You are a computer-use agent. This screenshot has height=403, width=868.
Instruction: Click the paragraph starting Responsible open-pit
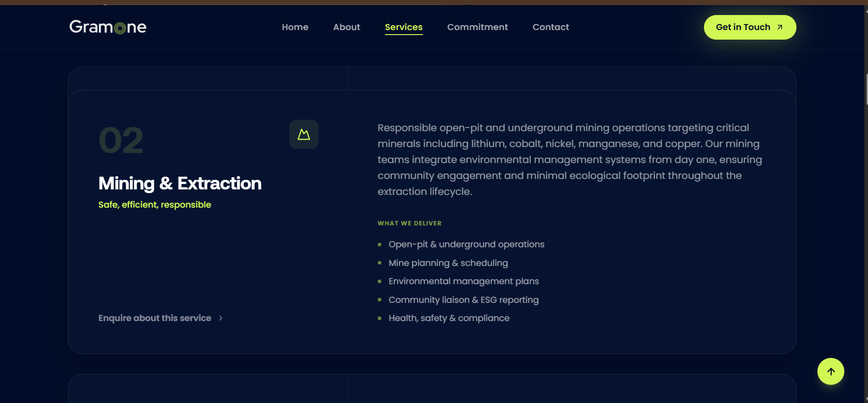click(570, 159)
